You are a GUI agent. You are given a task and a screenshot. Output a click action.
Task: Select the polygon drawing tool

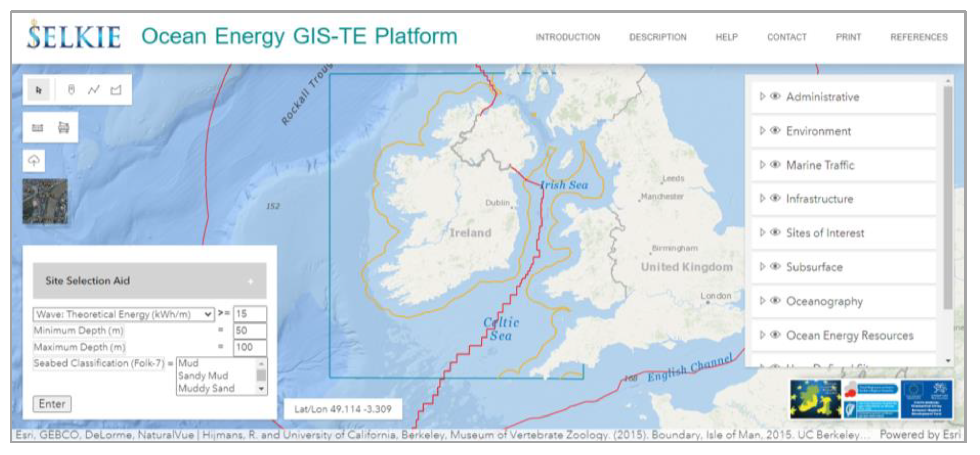click(x=116, y=90)
